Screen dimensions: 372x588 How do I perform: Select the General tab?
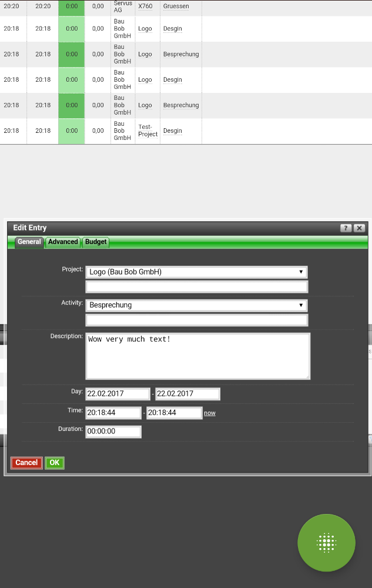[29, 242]
